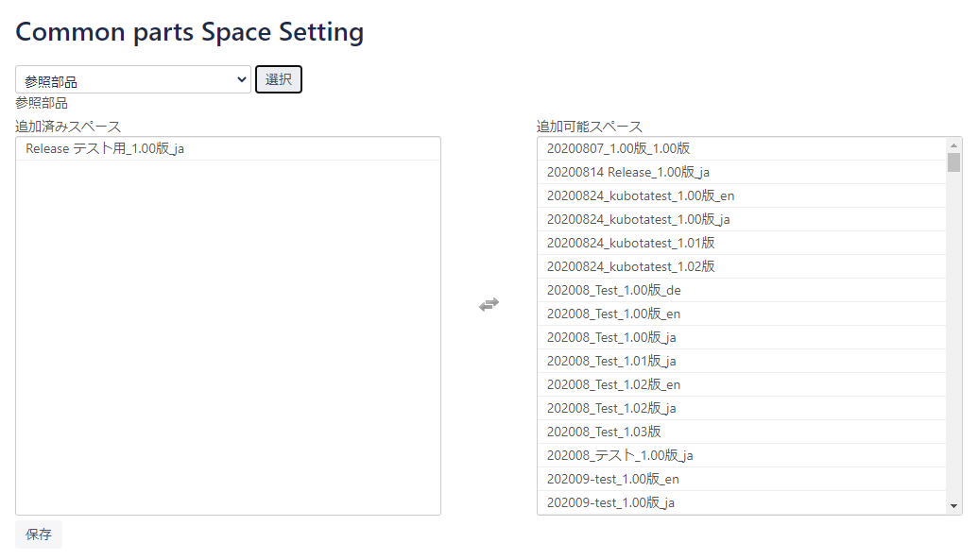
Task: Select 202008_テスト_1.00版_ja entry
Action: coord(620,455)
